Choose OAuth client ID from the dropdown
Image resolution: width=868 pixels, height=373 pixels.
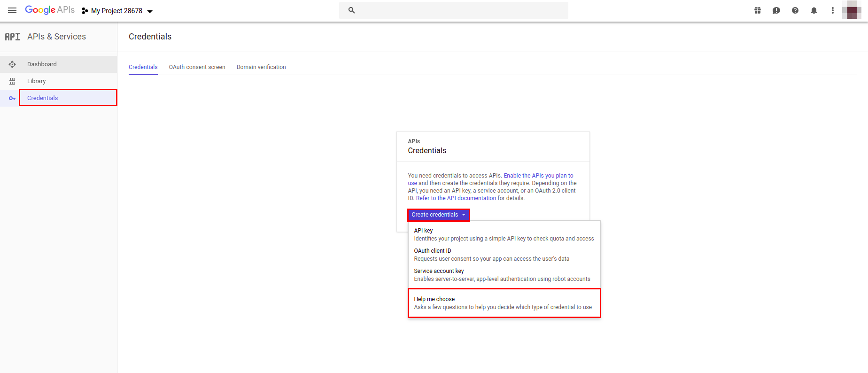click(504, 255)
